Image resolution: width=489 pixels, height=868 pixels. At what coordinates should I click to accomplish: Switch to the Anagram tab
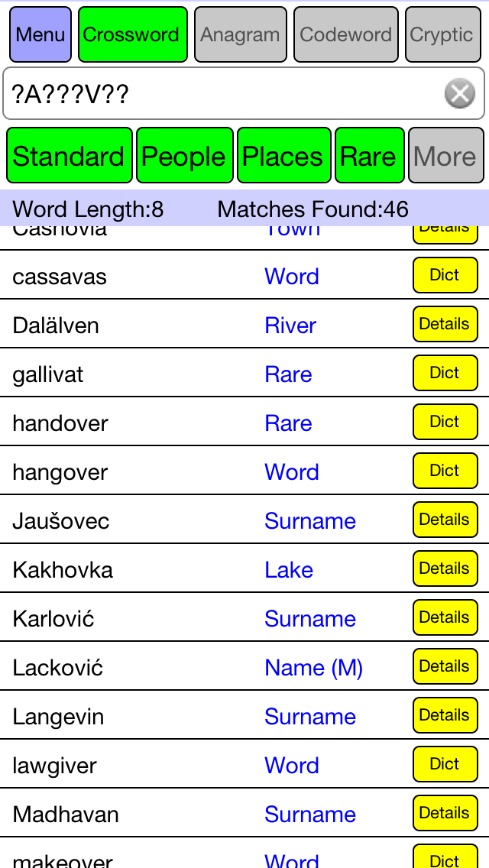(x=241, y=34)
